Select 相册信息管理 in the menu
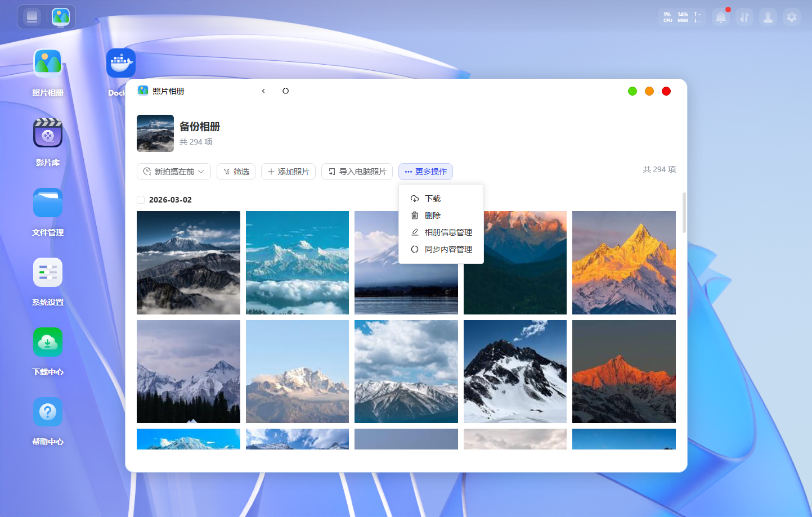 coord(441,232)
